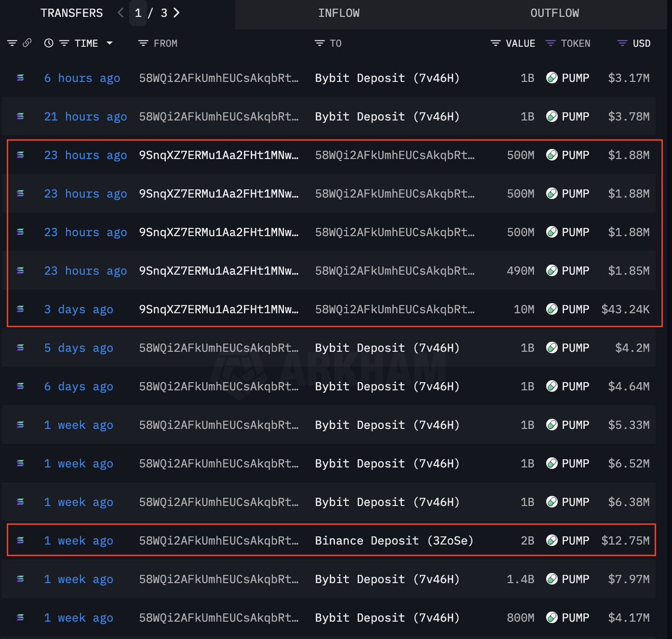Click PUMP token icon in the $6.52M row
Image resolution: width=672 pixels, height=639 pixels.
552,464
